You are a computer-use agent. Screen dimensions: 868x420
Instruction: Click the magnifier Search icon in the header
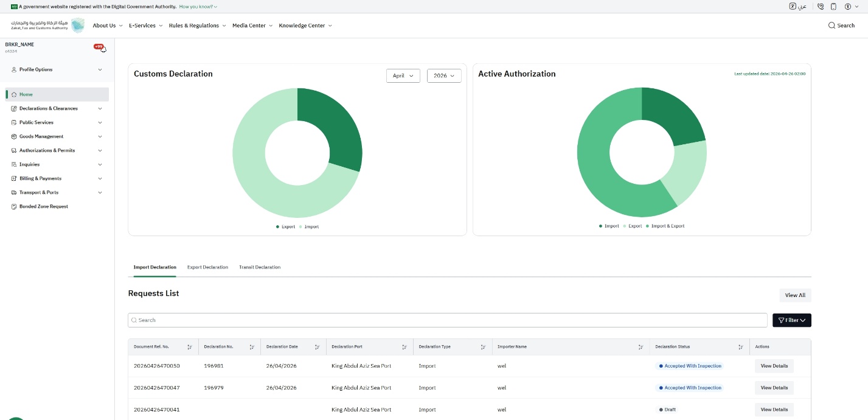tap(832, 26)
